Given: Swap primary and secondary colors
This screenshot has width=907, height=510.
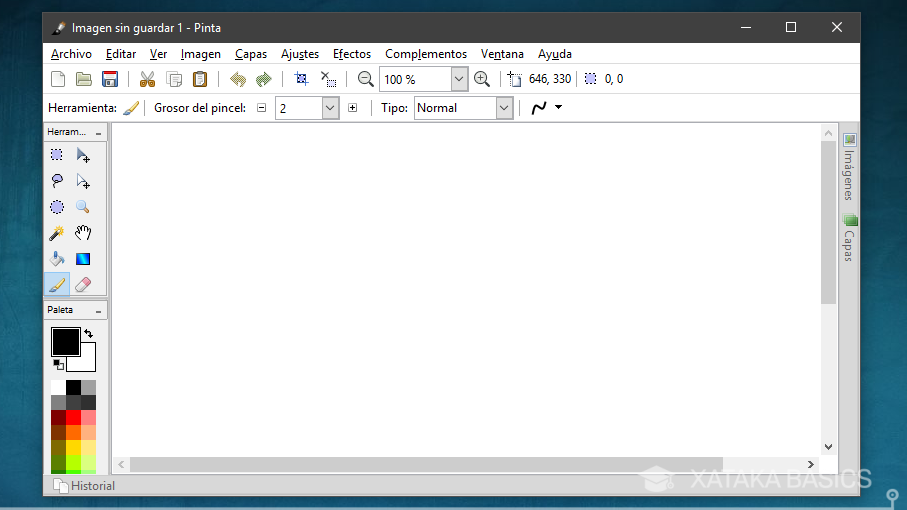Looking at the screenshot, I should (89, 334).
